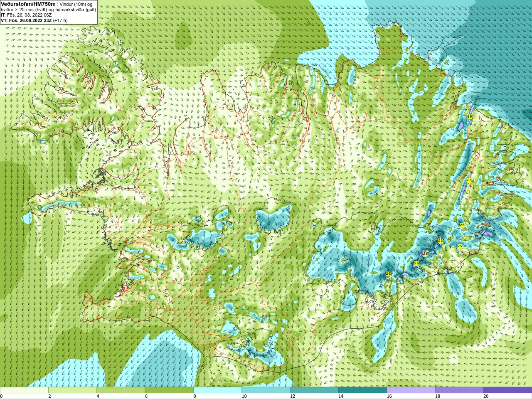The height and width of the screenshot is (399, 532).
Task: Click the yellow gust label 28
Action: (x=440, y=241)
